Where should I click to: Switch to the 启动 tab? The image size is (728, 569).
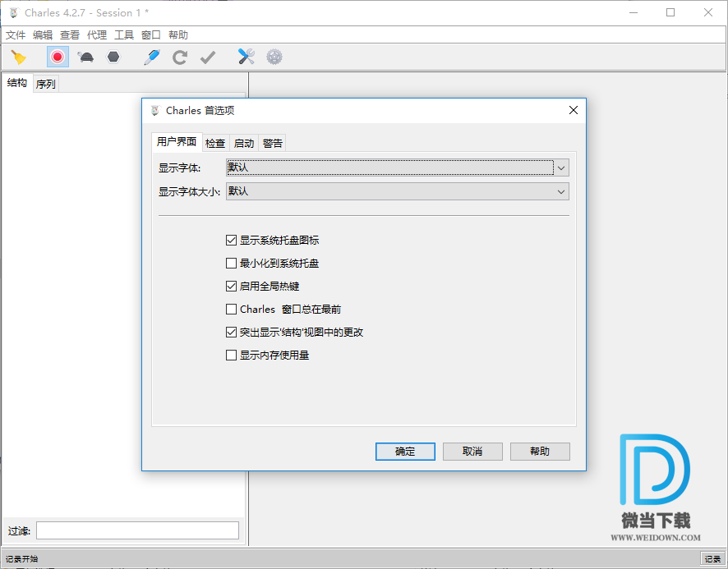[244, 143]
